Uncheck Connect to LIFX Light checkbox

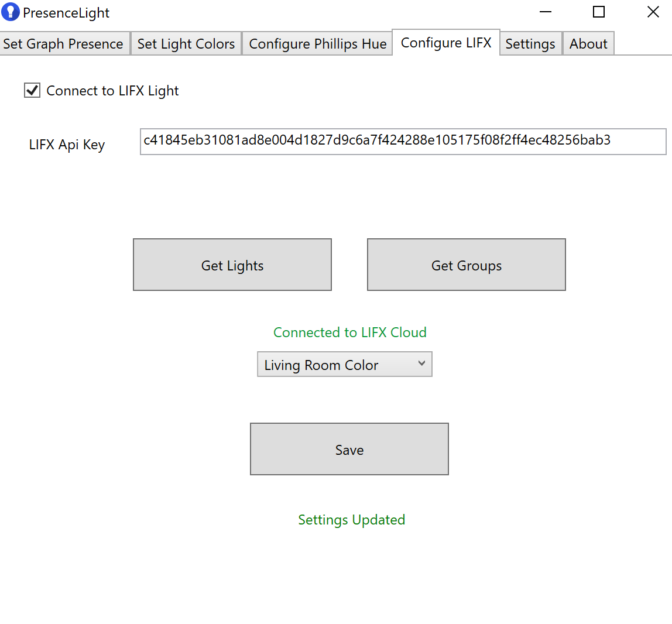point(32,90)
